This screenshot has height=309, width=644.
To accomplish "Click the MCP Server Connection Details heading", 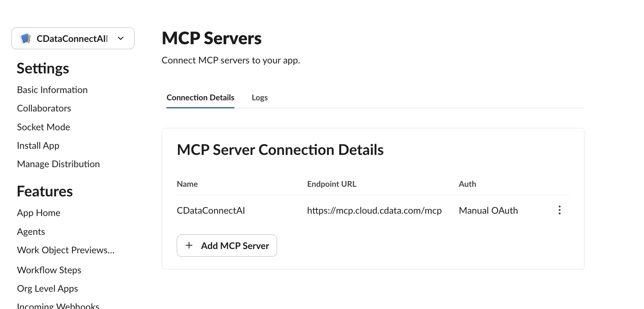I will (280, 150).
